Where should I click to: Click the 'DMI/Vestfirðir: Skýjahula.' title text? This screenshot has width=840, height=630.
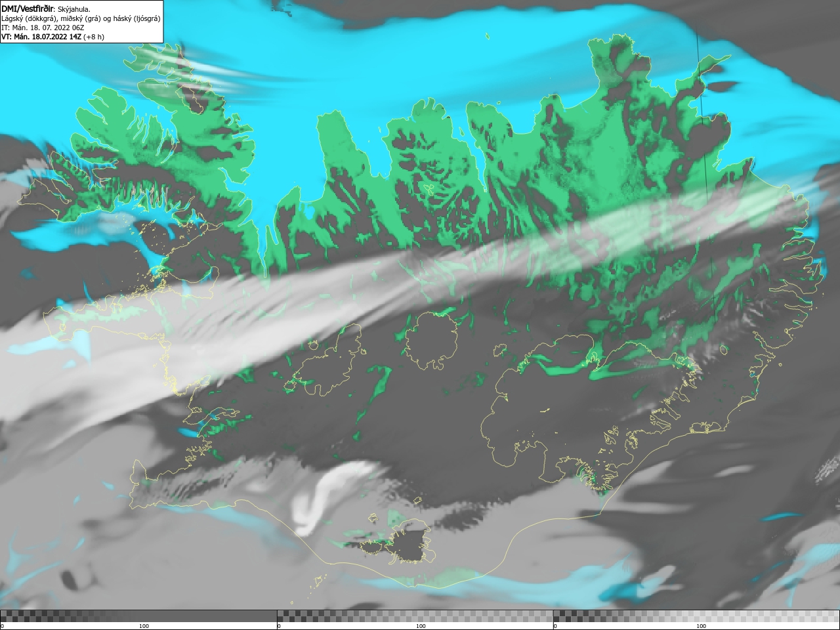[46, 9]
